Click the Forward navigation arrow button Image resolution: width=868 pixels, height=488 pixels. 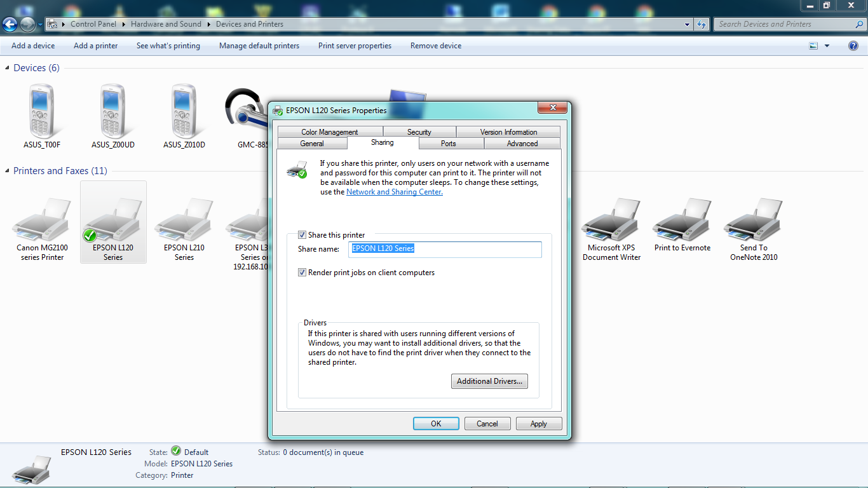coord(27,25)
